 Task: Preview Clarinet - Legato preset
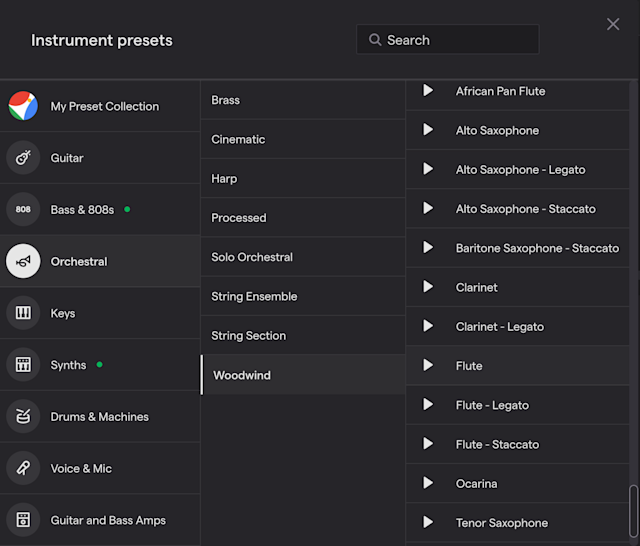[x=428, y=326]
